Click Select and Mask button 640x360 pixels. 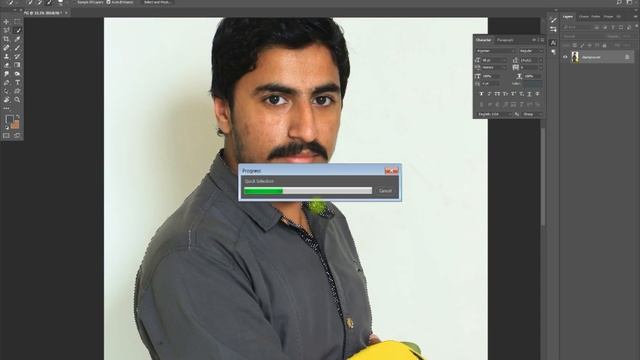[157, 2]
